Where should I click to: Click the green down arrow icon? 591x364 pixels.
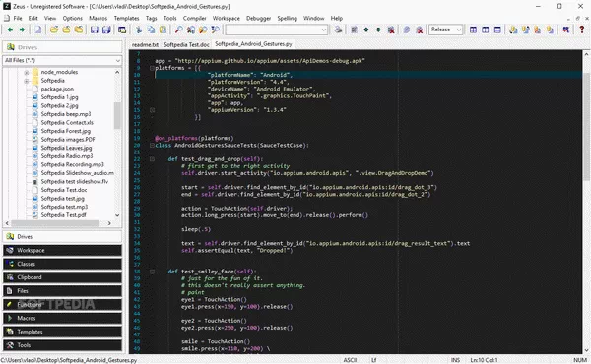pyautogui.click(x=378, y=30)
